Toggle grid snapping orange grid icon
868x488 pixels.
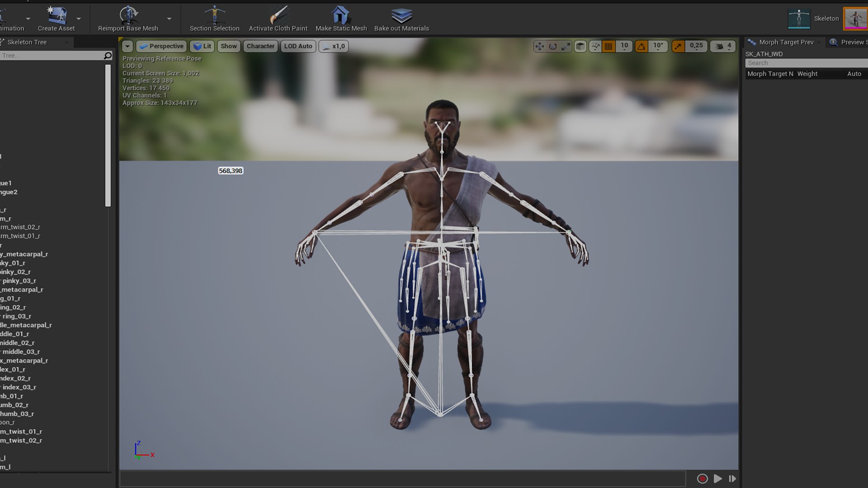(x=609, y=46)
